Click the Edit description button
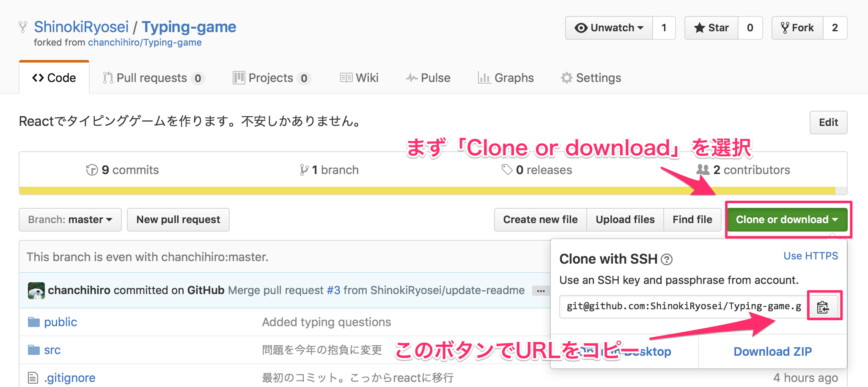 [x=828, y=123]
